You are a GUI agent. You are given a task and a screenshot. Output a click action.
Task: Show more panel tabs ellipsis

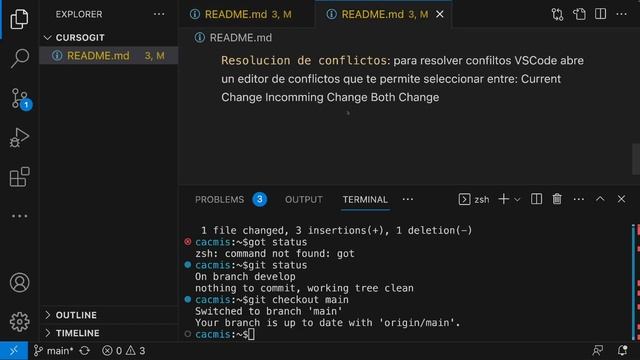(408, 200)
